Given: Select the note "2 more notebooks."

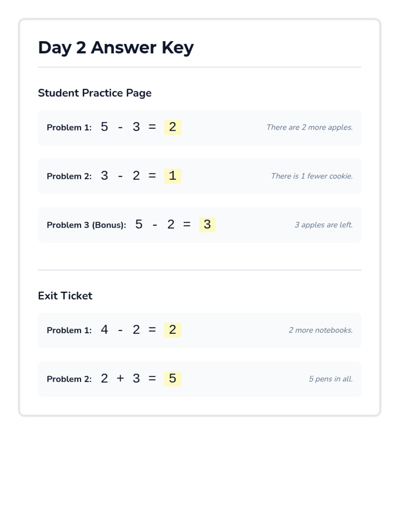Looking at the screenshot, I should click(x=321, y=330).
